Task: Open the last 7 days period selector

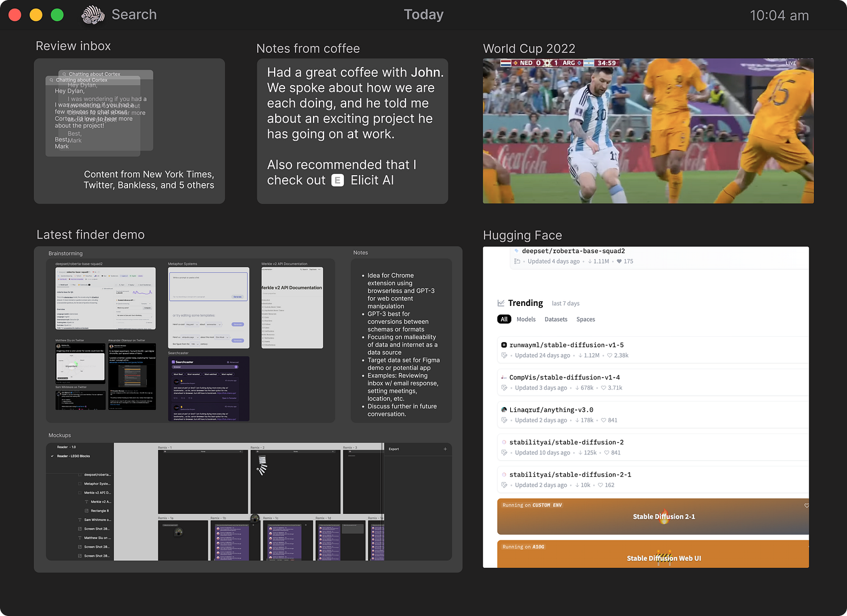Action: click(x=565, y=303)
